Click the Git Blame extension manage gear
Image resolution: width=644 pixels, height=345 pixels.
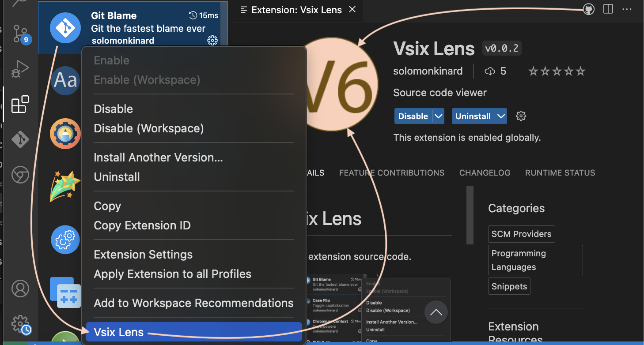(x=212, y=41)
